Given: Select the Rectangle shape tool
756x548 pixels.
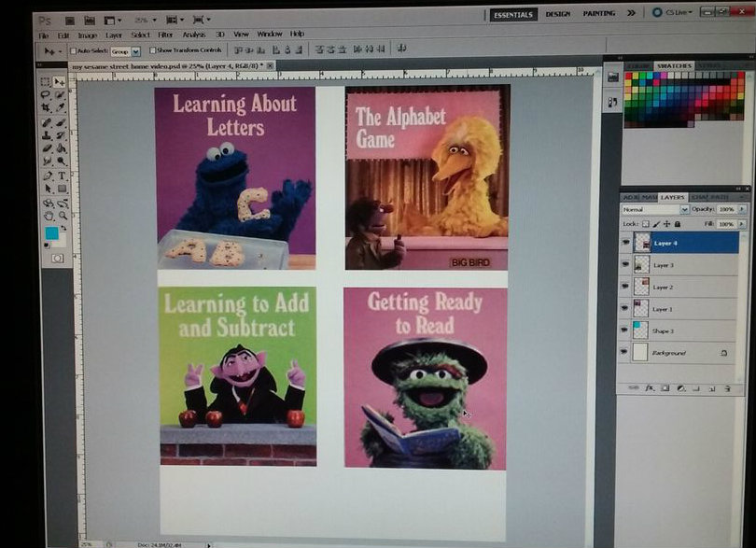Looking at the screenshot, I should (63, 189).
